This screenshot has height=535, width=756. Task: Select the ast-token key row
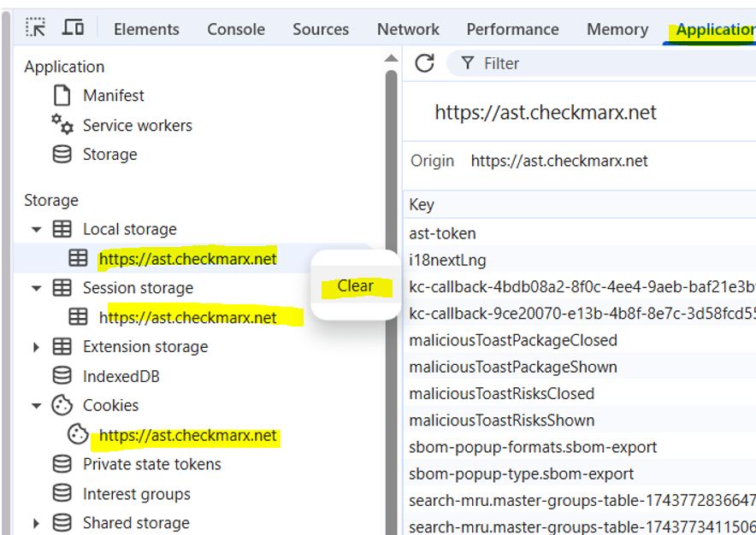coord(580,233)
